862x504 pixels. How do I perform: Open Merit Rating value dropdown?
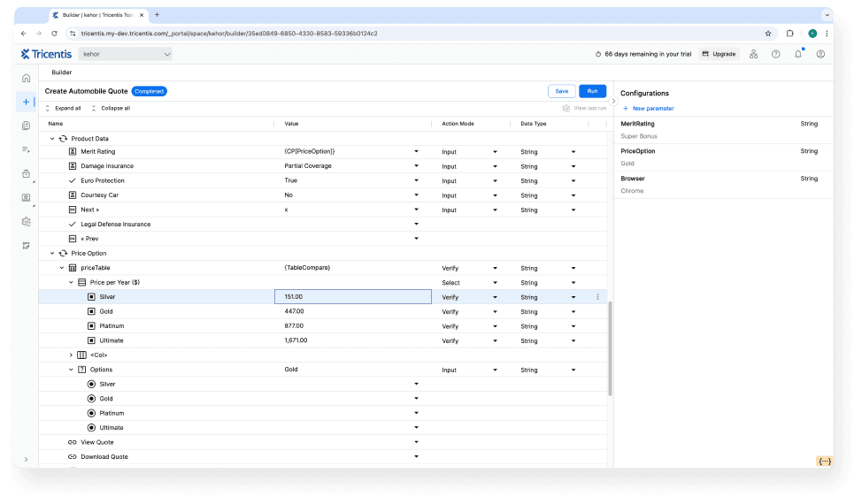[416, 151]
